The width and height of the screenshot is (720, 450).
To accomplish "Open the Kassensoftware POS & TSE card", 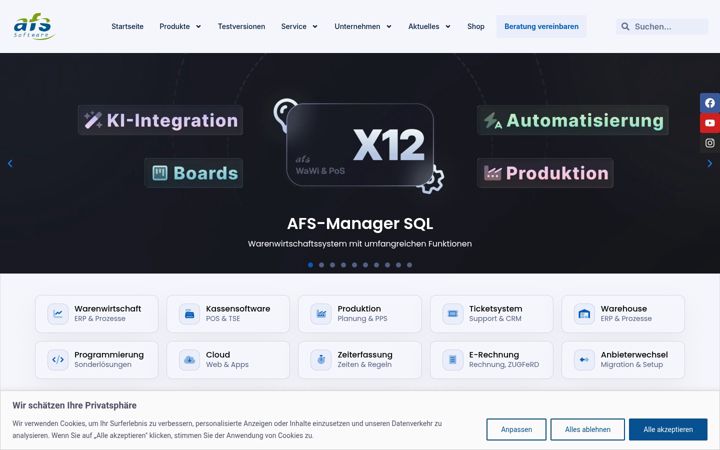I will click(x=228, y=314).
